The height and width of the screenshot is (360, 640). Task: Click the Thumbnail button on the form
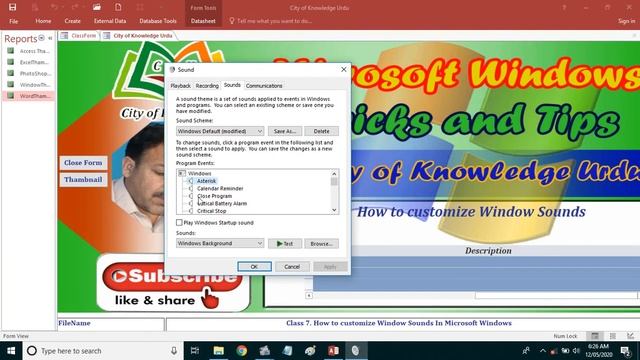(x=83, y=180)
